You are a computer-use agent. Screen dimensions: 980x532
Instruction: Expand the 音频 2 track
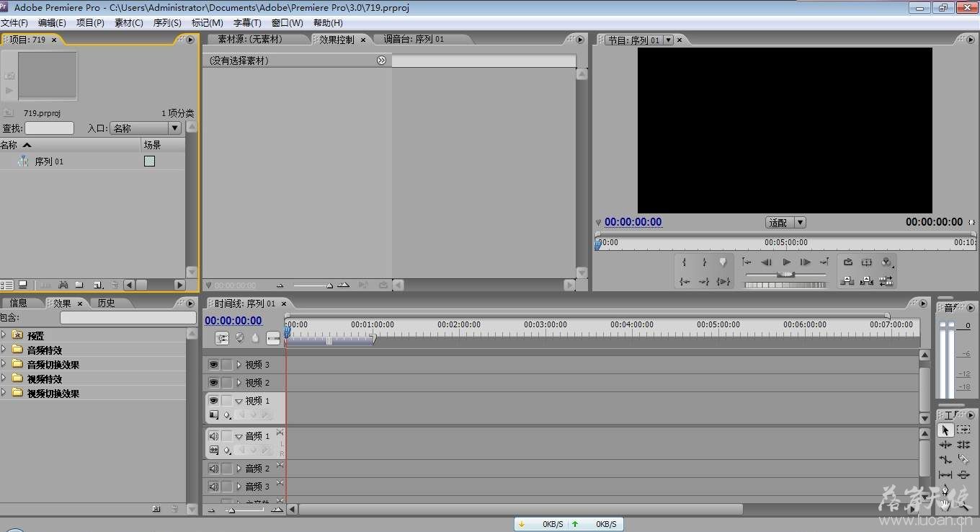click(239, 469)
